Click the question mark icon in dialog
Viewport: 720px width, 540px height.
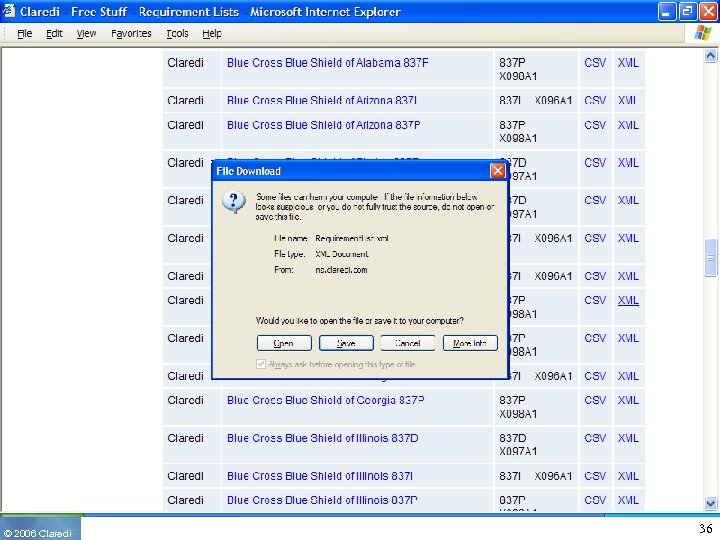234,202
